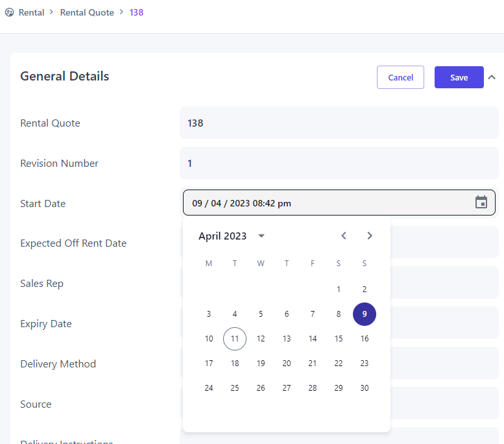Image resolution: width=504 pixels, height=444 pixels.
Task: Select April 1 in the calendar
Action: [x=339, y=290]
